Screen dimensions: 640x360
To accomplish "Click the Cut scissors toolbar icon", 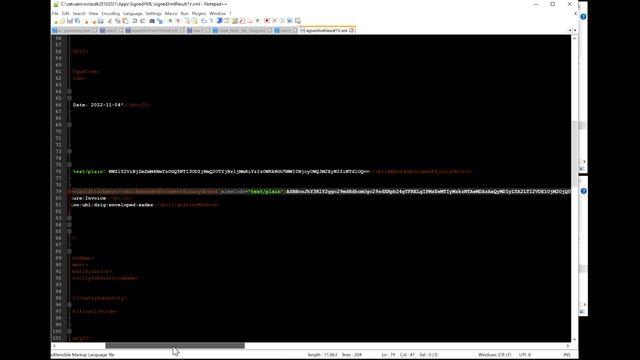I will point(110,21).
